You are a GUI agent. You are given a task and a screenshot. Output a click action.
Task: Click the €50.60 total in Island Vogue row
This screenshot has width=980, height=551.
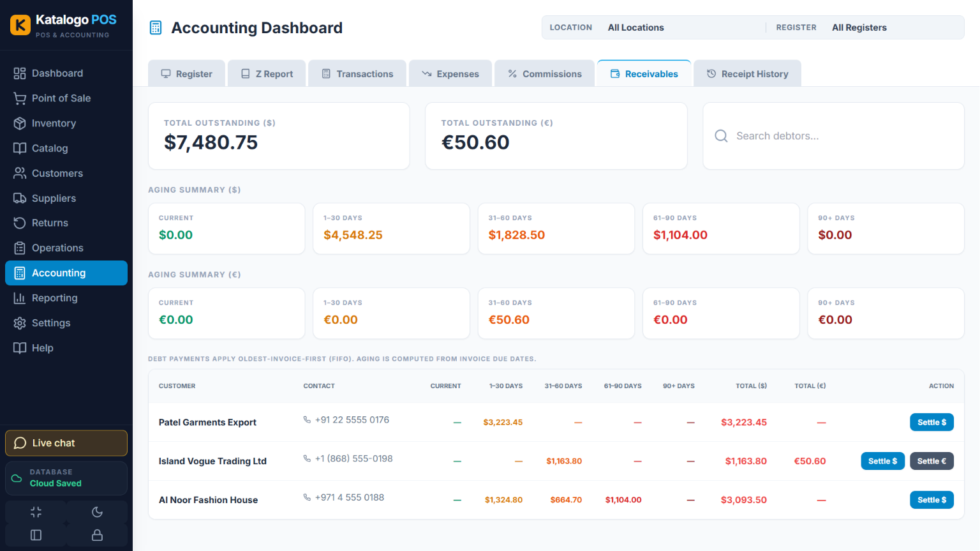point(810,461)
